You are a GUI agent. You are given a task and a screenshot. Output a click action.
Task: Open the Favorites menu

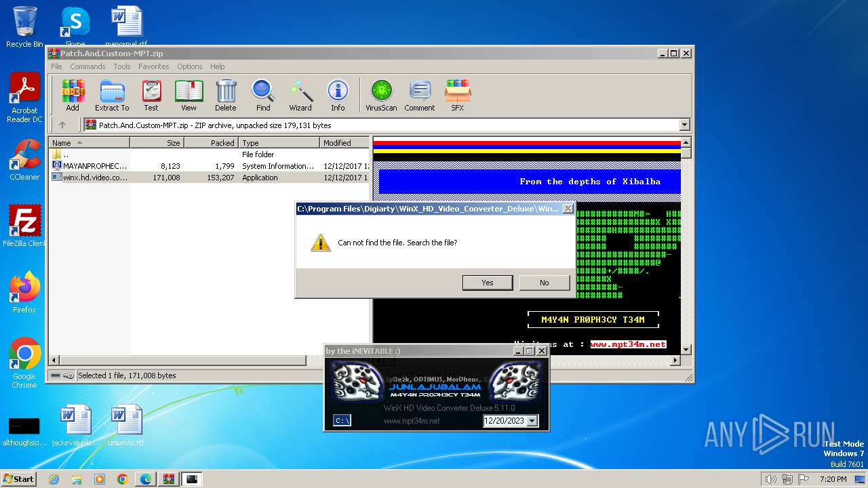pos(154,66)
